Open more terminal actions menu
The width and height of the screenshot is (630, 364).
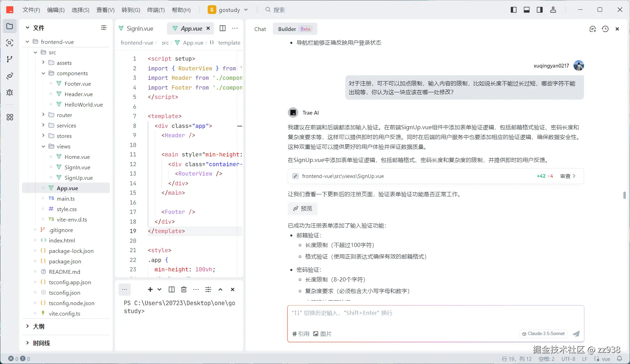point(196,289)
